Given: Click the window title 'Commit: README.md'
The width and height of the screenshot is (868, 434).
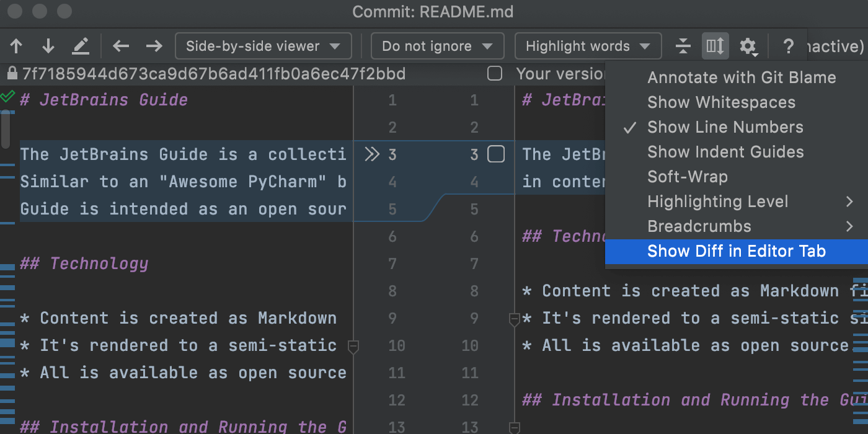Looking at the screenshot, I should click(433, 12).
